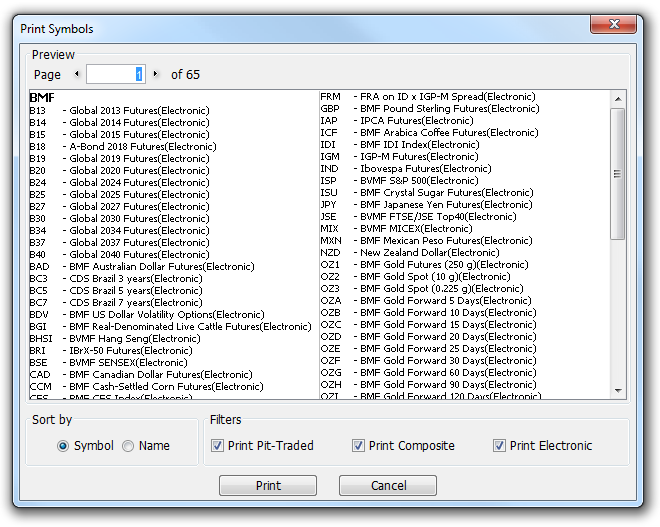This screenshot has width=660, height=527.
Task: Click the OZ1 Gold Futures 250 g row
Action: click(x=424, y=265)
